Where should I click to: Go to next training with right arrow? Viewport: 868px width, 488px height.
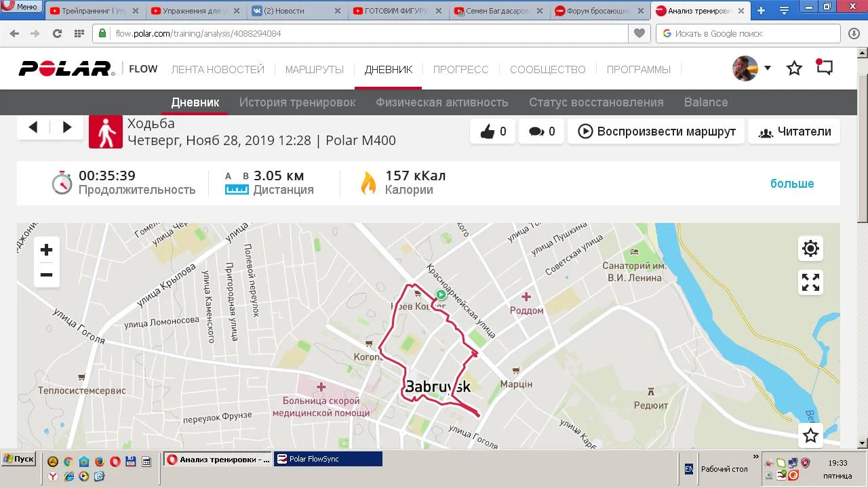coord(67,127)
